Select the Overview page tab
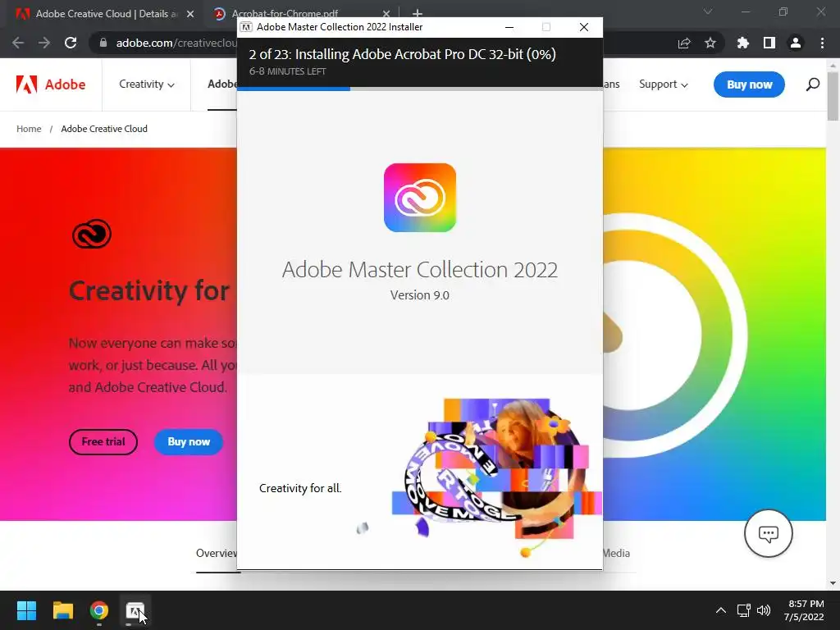 pyautogui.click(x=217, y=554)
